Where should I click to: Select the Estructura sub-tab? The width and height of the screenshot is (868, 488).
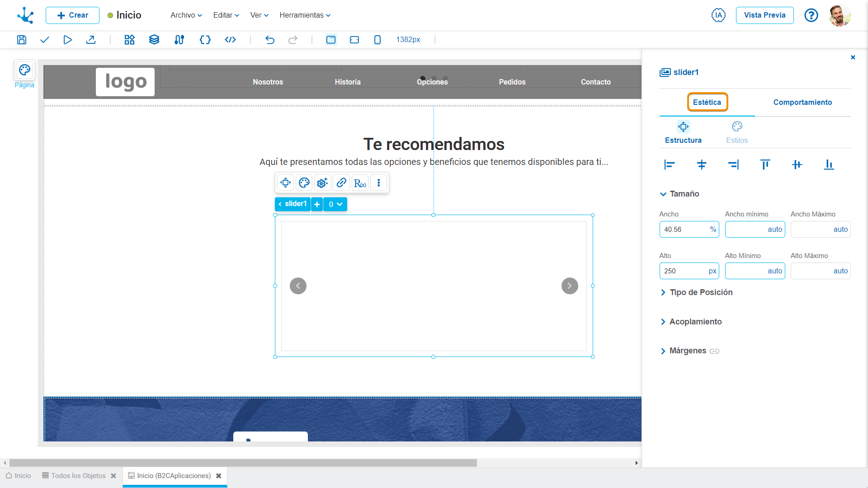(683, 133)
